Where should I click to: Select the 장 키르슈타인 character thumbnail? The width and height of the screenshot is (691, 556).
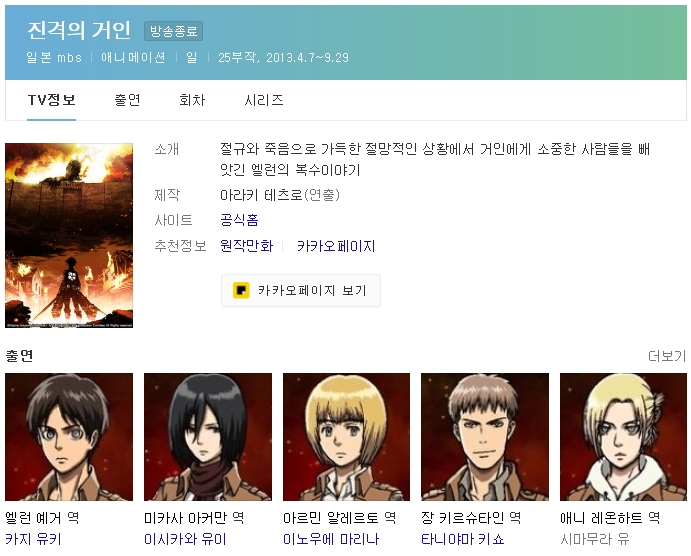point(485,437)
